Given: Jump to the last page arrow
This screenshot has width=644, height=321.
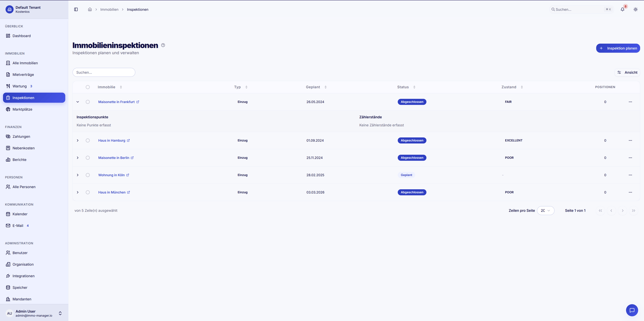Looking at the screenshot, I should tap(634, 211).
